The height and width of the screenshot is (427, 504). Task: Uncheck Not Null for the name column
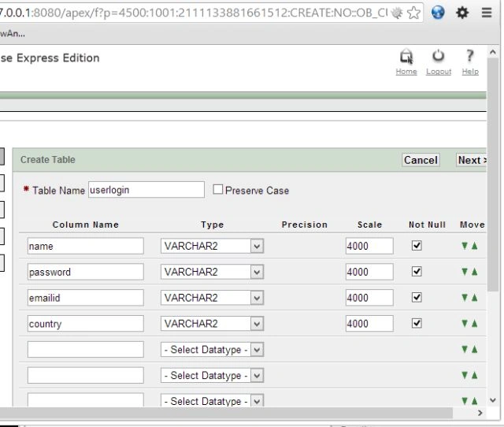pos(417,246)
